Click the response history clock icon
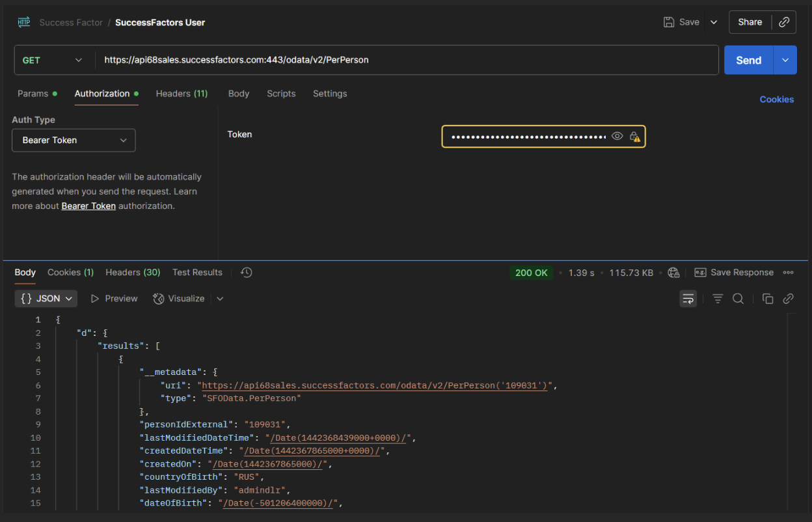The image size is (812, 522). click(x=246, y=272)
